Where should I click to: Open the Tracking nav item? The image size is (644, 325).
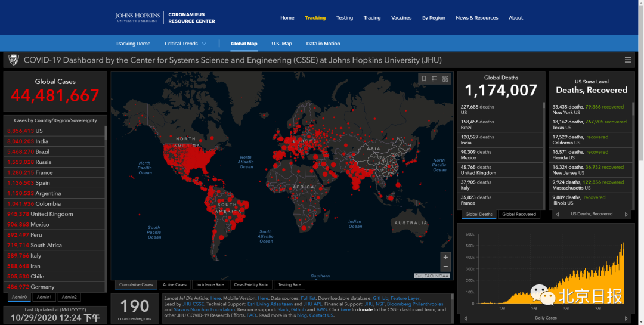315,18
